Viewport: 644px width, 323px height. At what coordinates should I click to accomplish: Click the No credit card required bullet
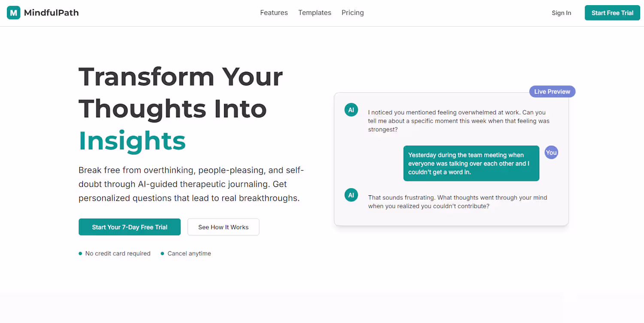click(x=80, y=253)
